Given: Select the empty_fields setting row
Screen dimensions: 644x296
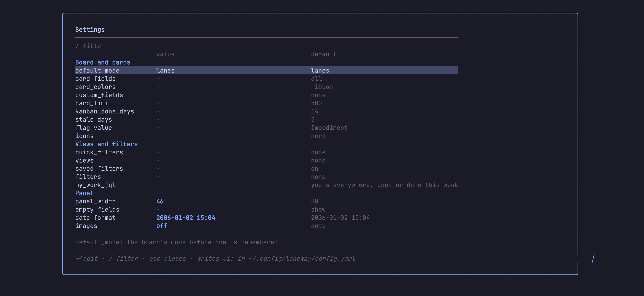Looking at the screenshot, I should click(267, 210).
